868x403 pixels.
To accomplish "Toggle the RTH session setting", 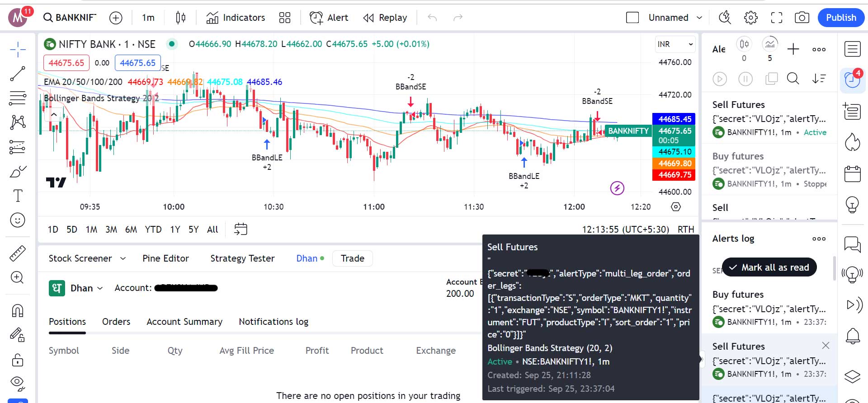I will [686, 230].
